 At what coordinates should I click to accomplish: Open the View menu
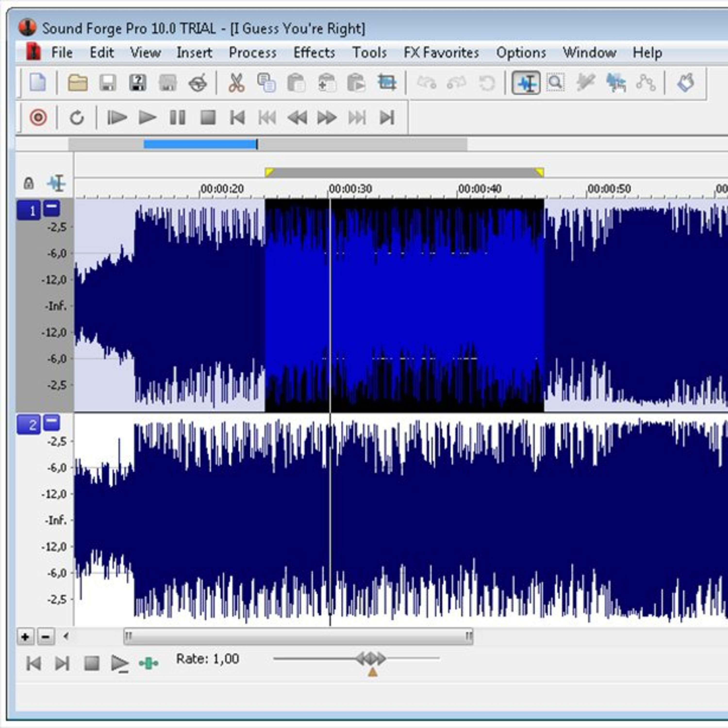tap(145, 52)
